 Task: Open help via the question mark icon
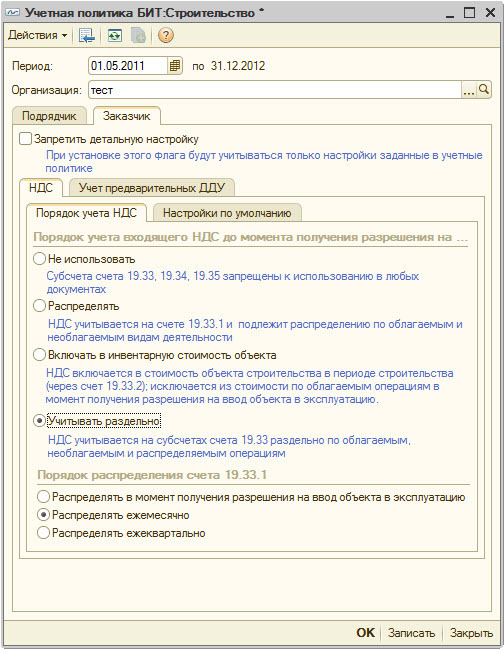tap(166, 35)
